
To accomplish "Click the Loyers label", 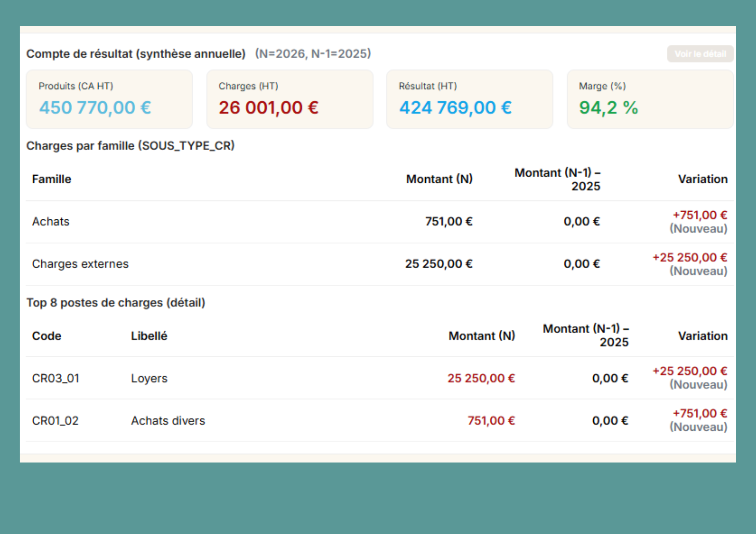I will pyautogui.click(x=149, y=378).
